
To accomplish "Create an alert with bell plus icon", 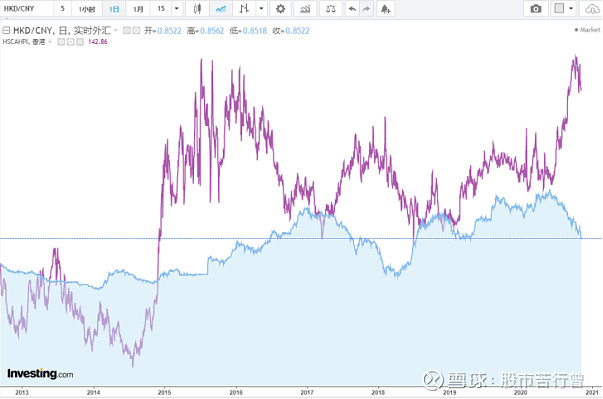I will [385, 8].
